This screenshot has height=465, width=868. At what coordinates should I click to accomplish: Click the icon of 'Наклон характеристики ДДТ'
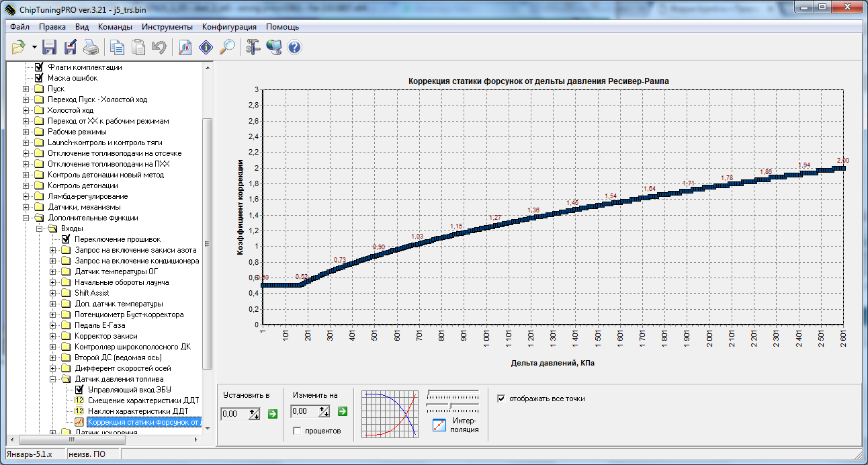[79, 411]
